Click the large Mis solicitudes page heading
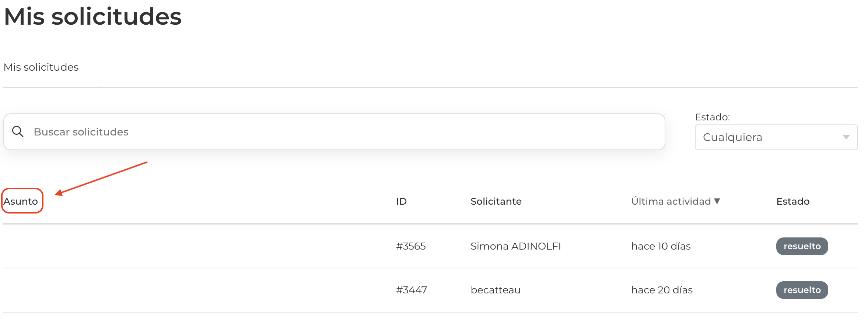868x321 pixels. [93, 17]
